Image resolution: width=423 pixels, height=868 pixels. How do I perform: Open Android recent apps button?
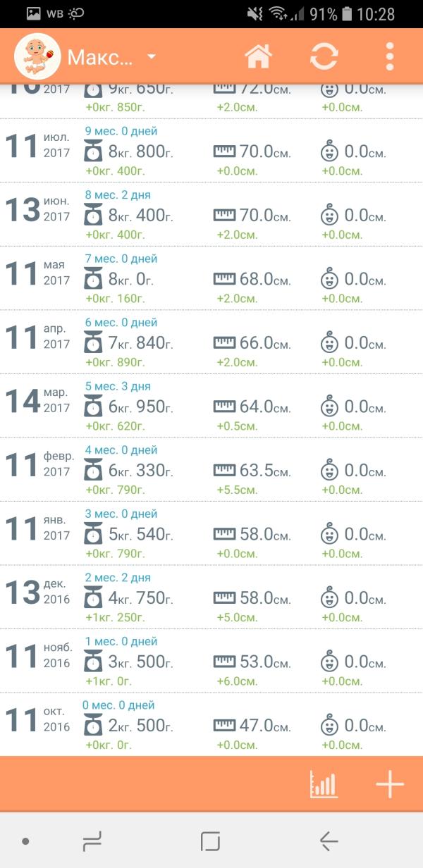click(92, 841)
